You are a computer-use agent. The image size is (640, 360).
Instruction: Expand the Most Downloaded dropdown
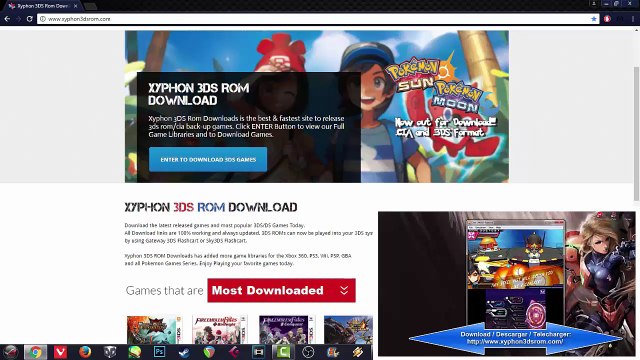click(x=281, y=290)
